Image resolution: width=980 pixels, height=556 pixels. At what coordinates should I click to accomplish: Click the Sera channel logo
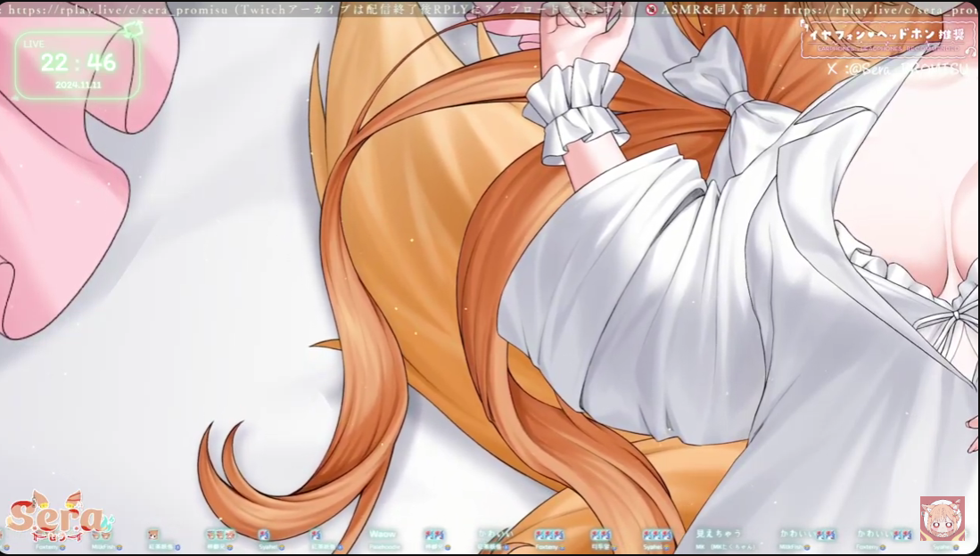[60, 516]
